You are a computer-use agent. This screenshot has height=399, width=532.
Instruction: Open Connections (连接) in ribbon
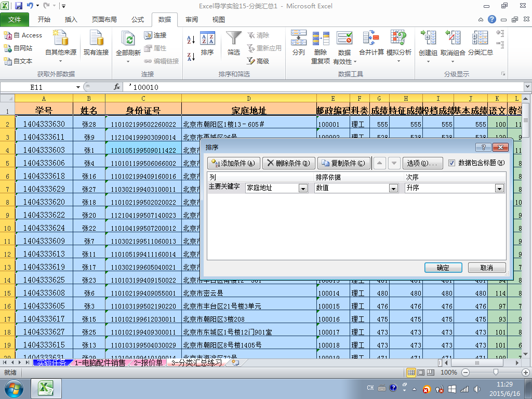[155, 35]
